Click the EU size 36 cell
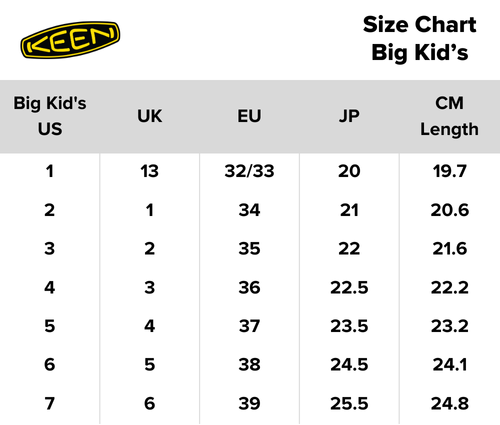500x425 pixels. point(249,287)
